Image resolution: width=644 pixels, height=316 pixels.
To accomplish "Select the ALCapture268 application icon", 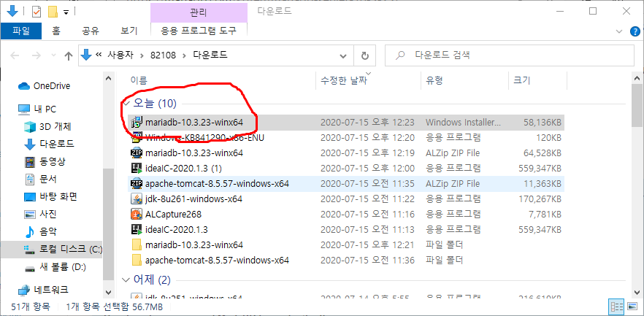I will tap(136, 215).
